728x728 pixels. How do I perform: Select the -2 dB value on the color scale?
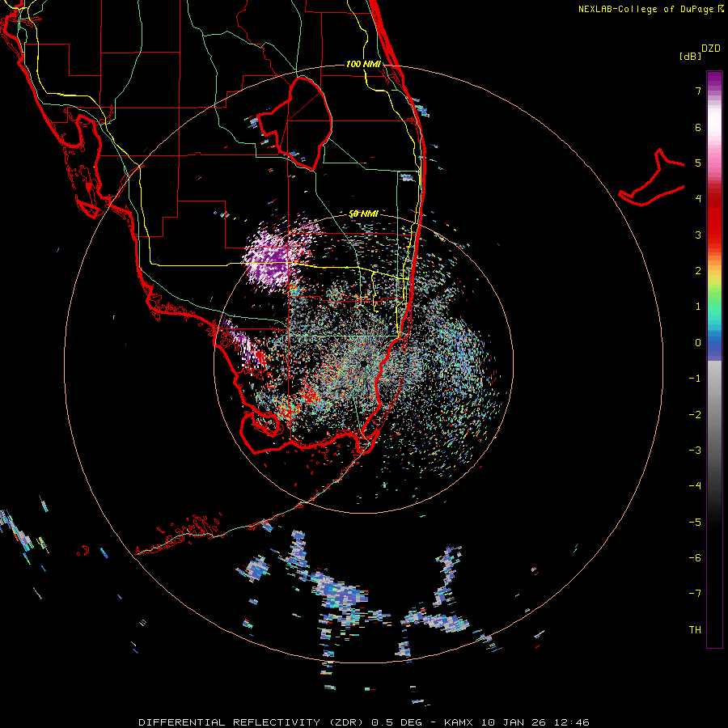(695, 415)
